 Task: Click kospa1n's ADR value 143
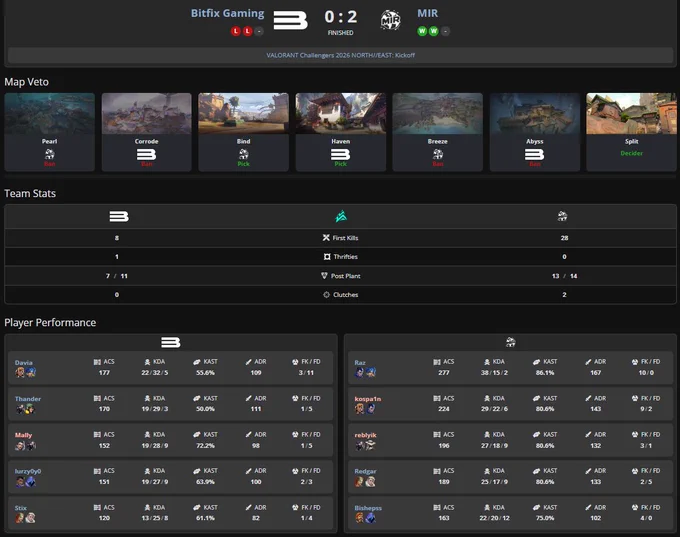pyautogui.click(x=595, y=409)
